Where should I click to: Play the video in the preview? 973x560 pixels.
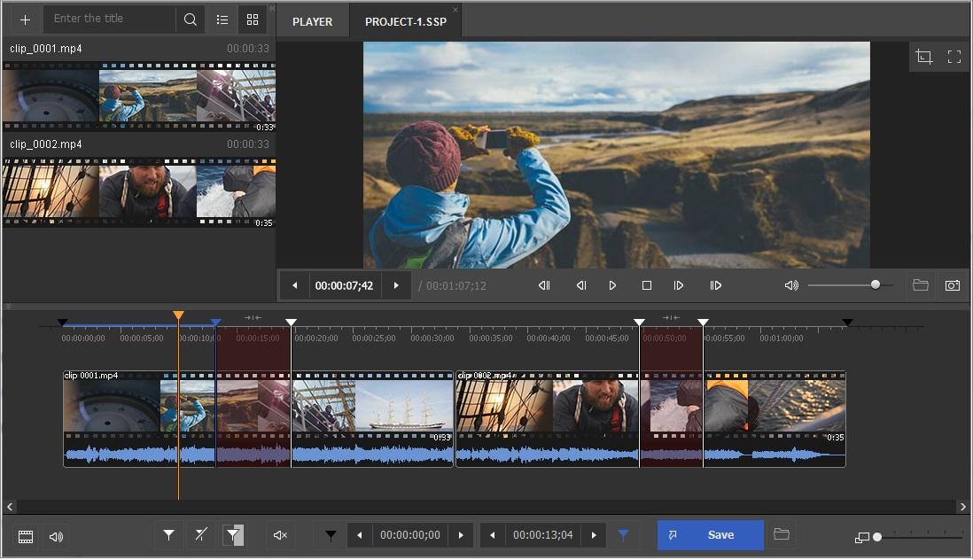(612, 285)
